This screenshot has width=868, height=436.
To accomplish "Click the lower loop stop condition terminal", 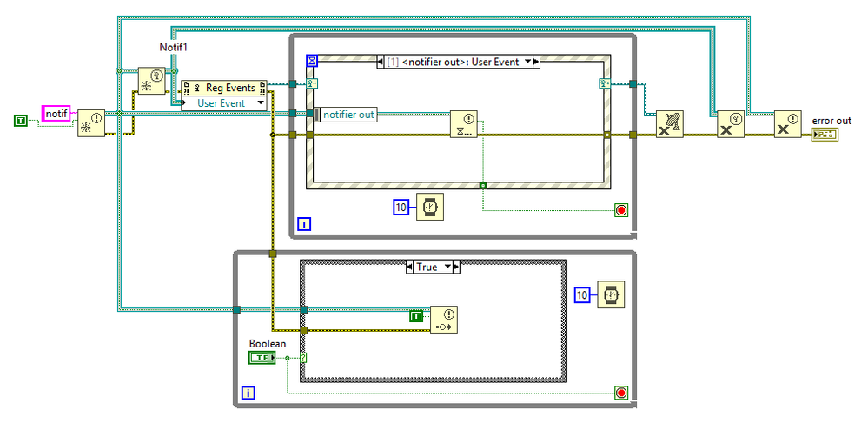I will [621, 393].
